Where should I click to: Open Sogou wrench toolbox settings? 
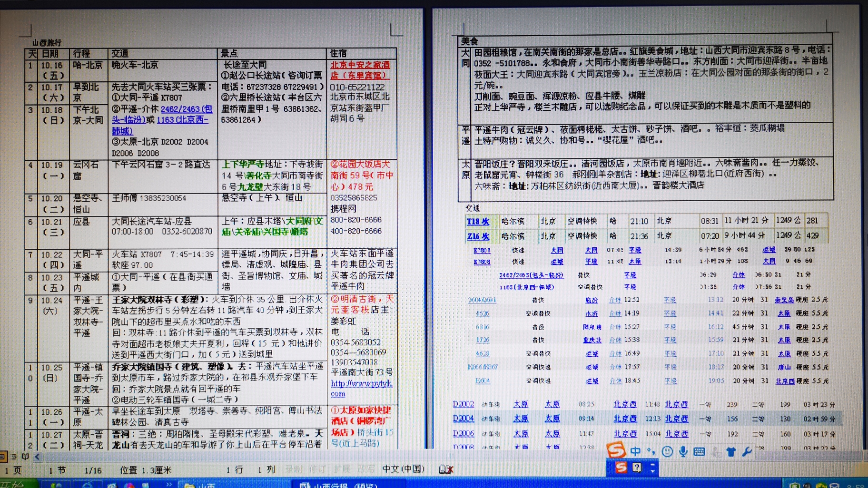click(x=747, y=451)
